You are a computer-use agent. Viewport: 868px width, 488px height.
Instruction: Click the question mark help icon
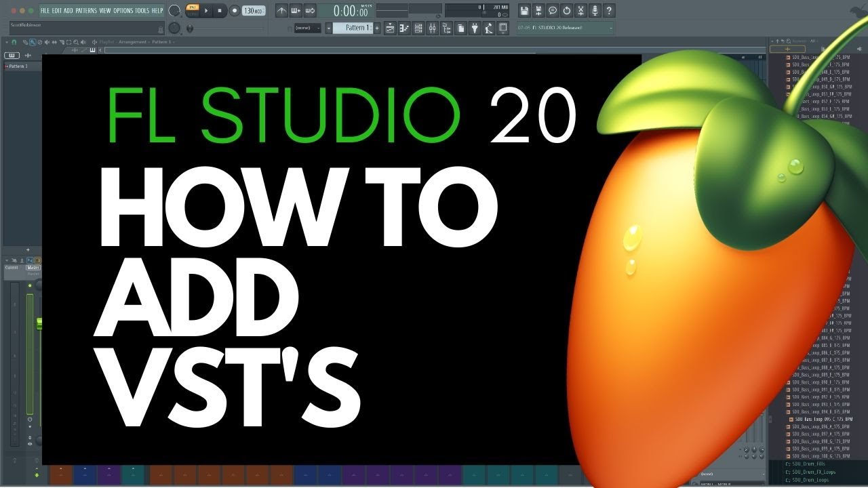610,11
